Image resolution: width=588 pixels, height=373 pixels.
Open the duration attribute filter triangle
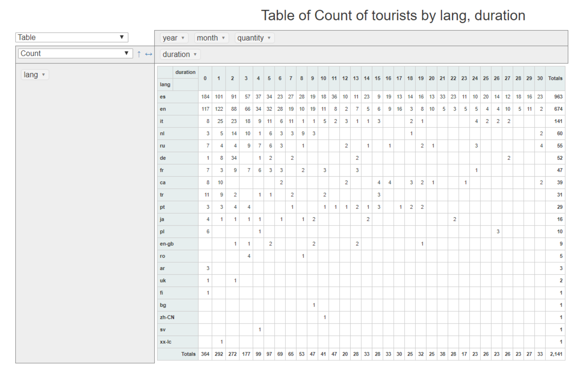click(195, 55)
